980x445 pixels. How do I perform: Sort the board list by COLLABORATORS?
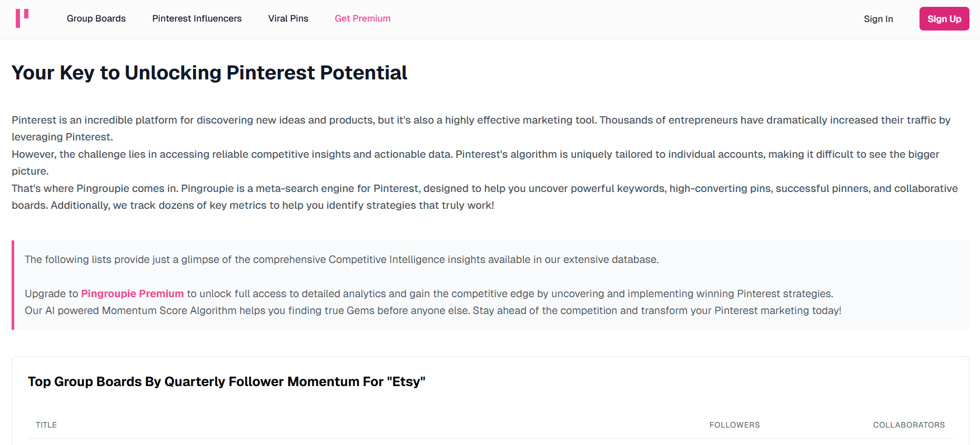[x=908, y=424]
